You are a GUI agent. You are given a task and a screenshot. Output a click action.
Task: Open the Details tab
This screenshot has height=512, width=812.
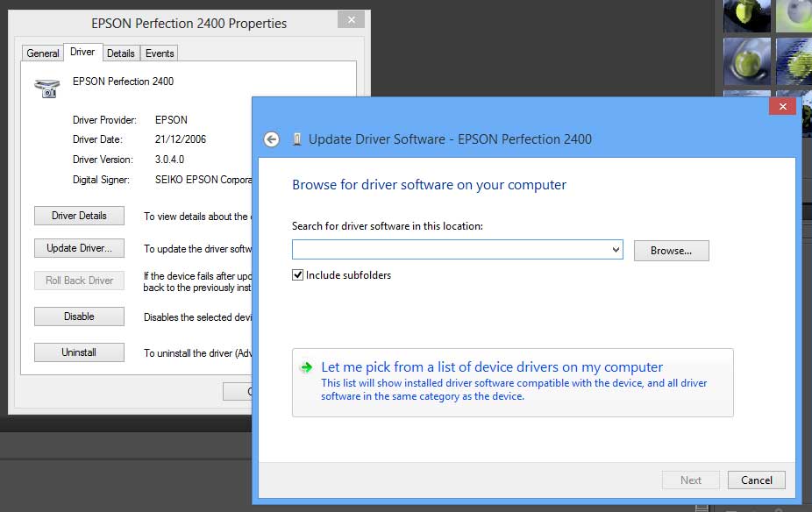120,53
